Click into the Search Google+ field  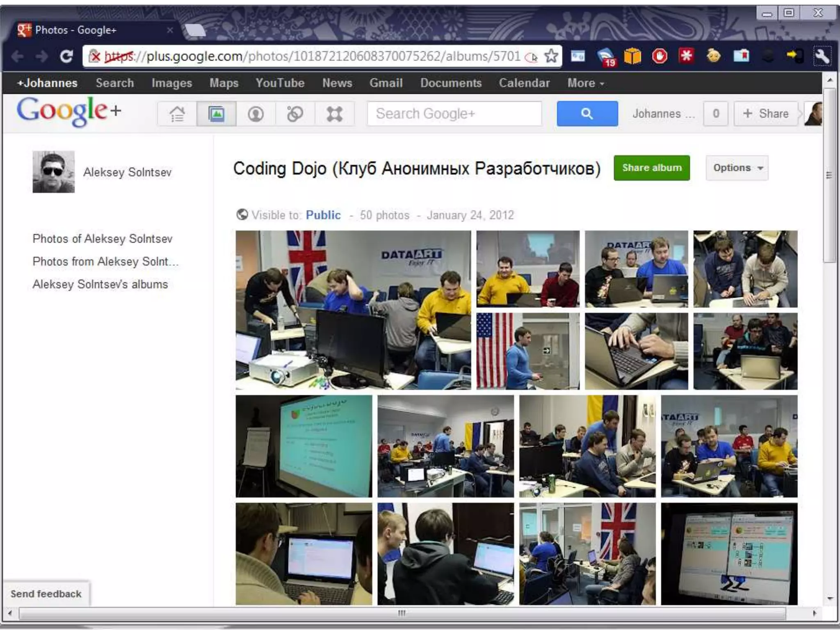[x=454, y=114]
